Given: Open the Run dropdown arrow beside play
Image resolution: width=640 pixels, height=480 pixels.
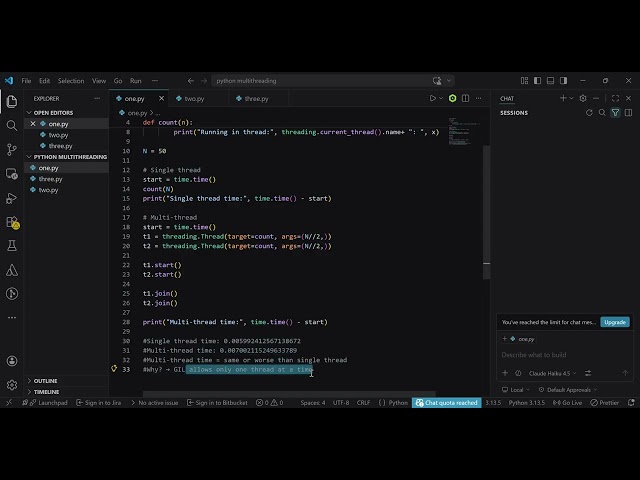Looking at the screenshot, I should tap(441, 98).
